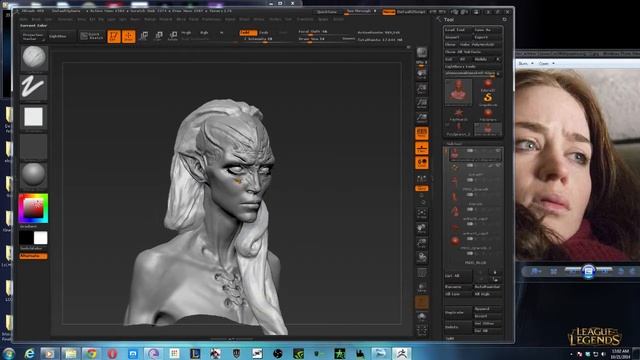This screenshot has width=640, height=360.
Task: Click the Scroll canvas icon
Action: pyautogui.click(x=422, y=74)
